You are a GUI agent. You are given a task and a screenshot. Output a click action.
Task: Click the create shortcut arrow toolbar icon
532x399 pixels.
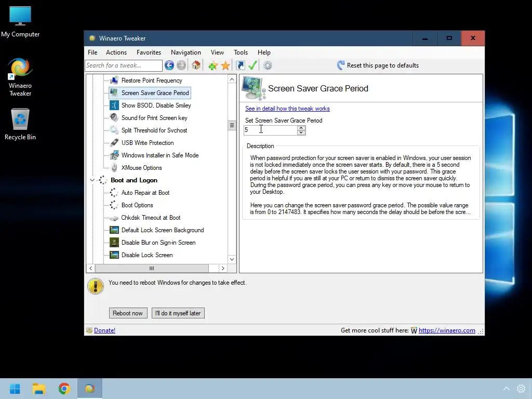point(241,65)
